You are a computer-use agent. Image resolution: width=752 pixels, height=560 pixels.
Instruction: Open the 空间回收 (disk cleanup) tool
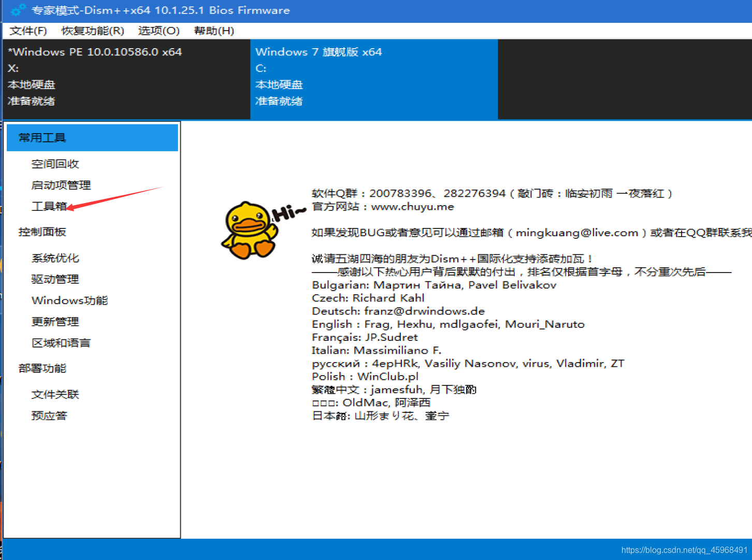click(55, 163)
